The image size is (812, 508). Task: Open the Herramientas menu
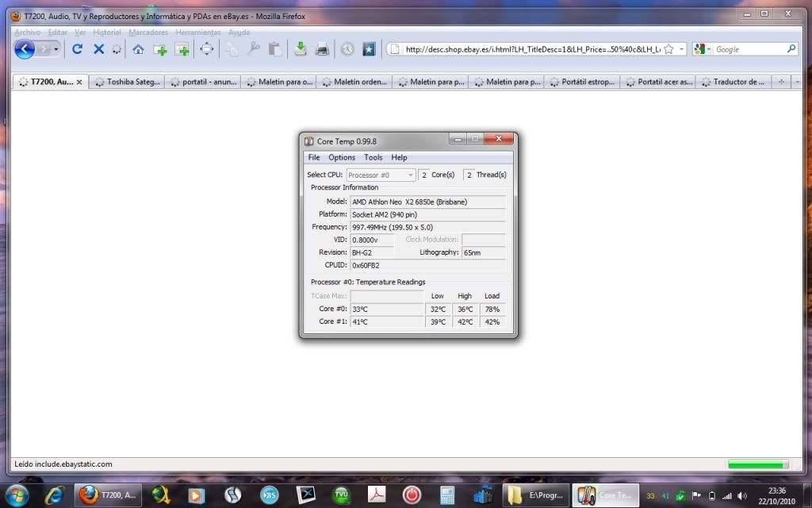[x=197, y=32]
